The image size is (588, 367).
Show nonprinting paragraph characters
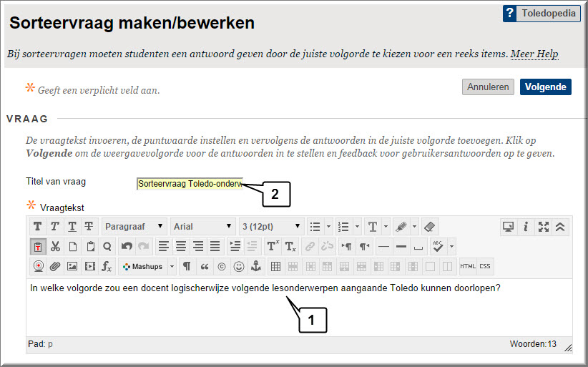(187, 267)
